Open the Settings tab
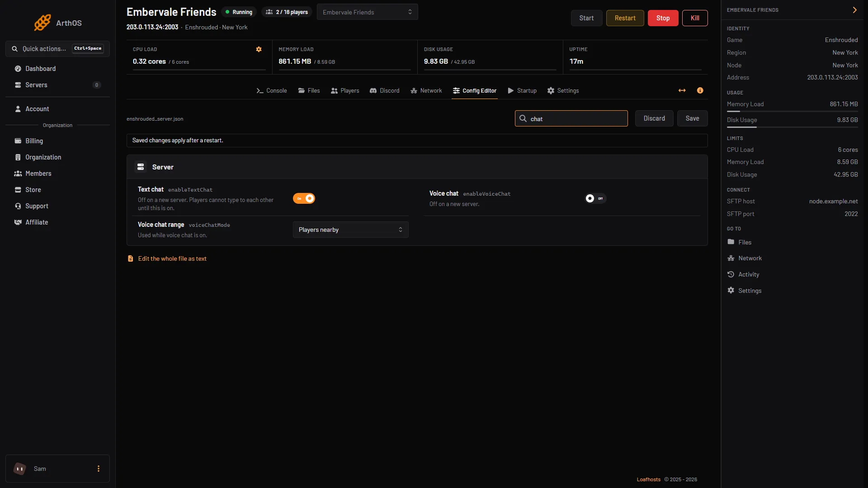 (x=563, y=91)
